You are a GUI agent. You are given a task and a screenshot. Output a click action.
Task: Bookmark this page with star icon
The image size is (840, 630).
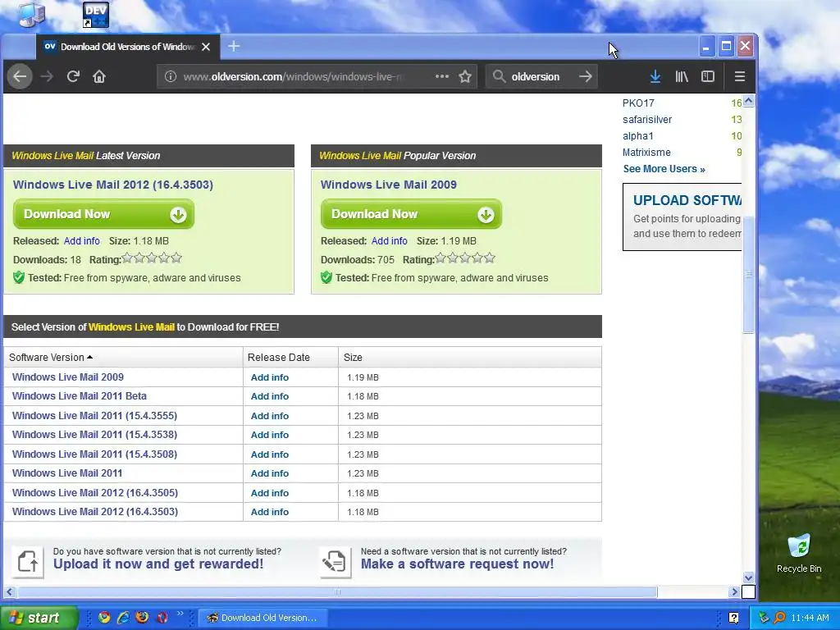[465, 76]
